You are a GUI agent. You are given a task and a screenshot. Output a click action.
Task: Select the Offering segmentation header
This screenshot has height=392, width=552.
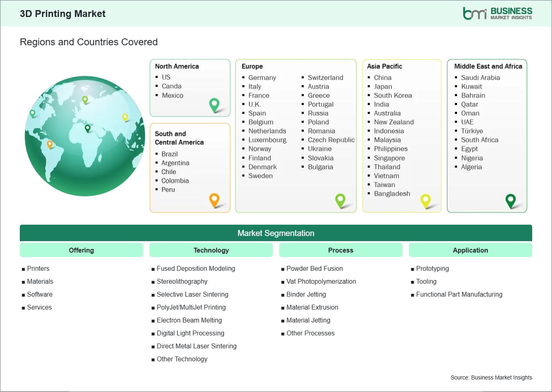click(x=81, y=250)
